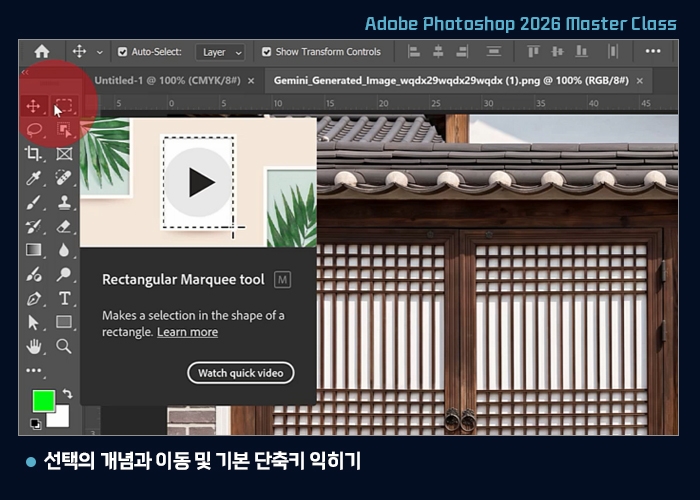
Task: Select the Zoom tool
Action: click(63, 346)
